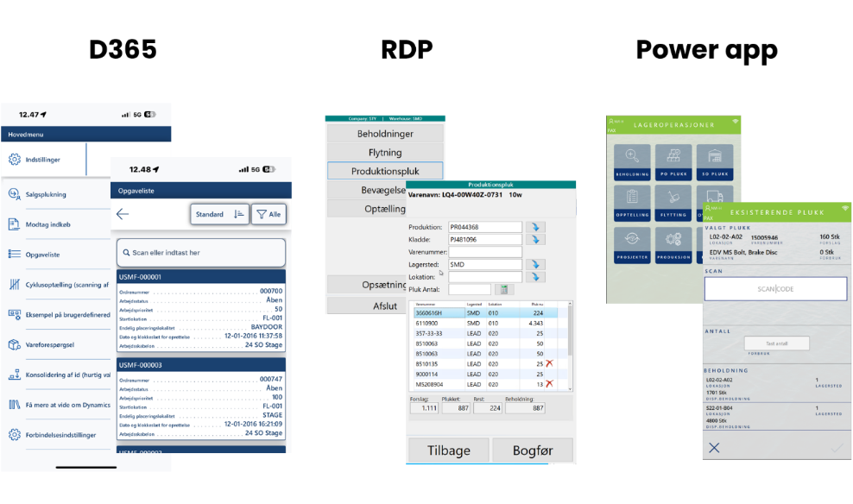
Task: Select Optælling in RDP menu
Action: [x=367, y=208]
